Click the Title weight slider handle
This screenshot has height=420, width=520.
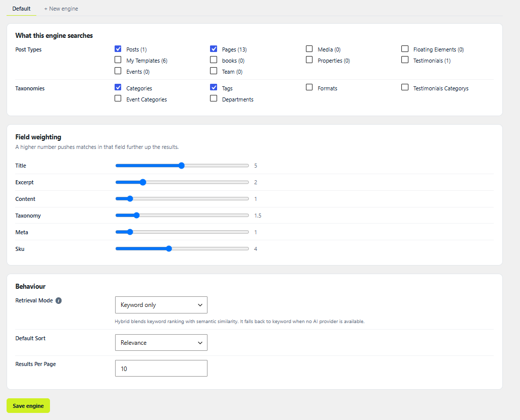pos(181,166)
